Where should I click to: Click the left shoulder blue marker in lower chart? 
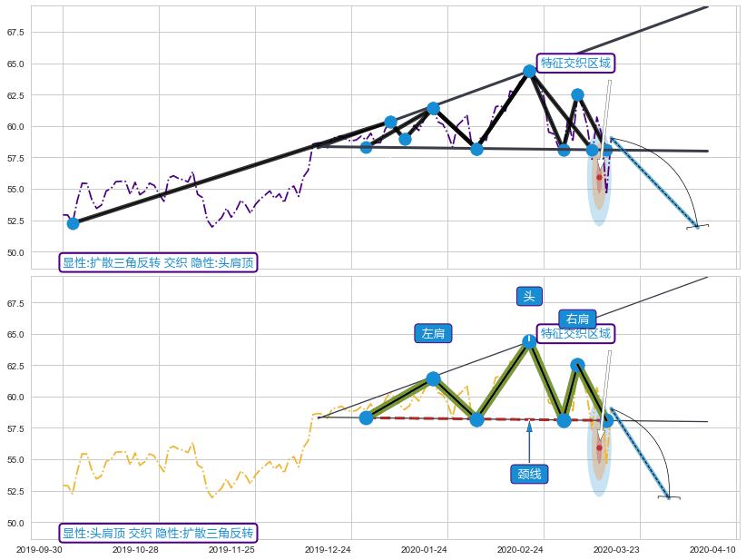point(433,378)
